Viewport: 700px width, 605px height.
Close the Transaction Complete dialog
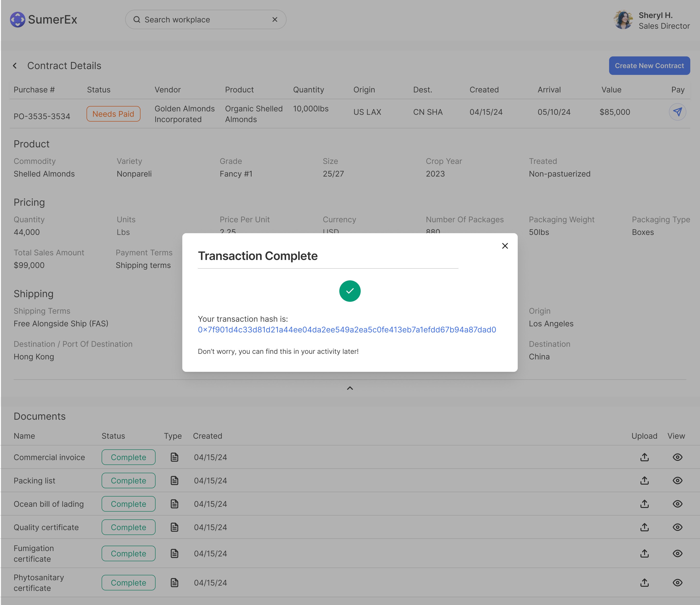[505, 246]
